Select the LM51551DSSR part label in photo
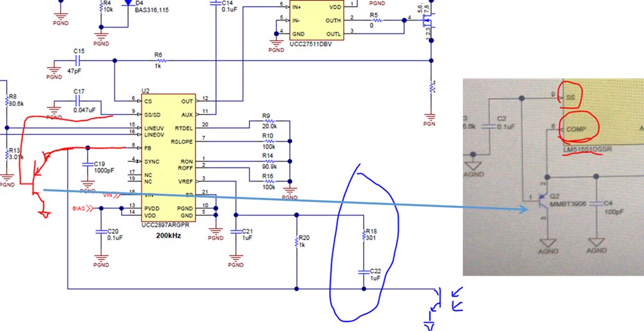This screenshot has width=644, height=331. pos(588,149)
